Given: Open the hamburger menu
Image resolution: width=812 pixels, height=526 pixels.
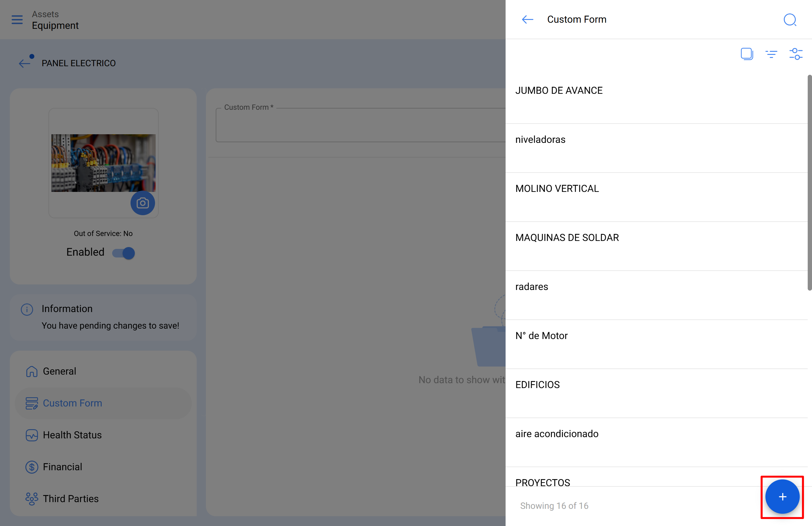Looking at the screenshot, I should (17, 20).
